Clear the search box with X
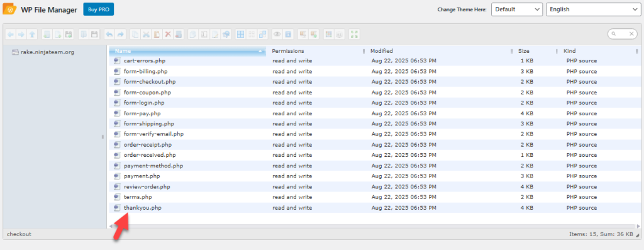The height and width of the screenshot is (250, 644). tap(631, 34)
